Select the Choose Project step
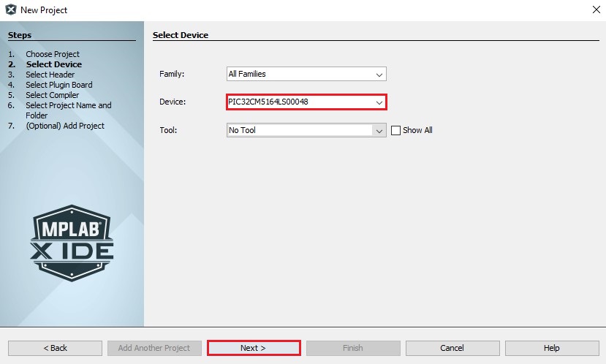606x364 pixels. tap(53, 54)
